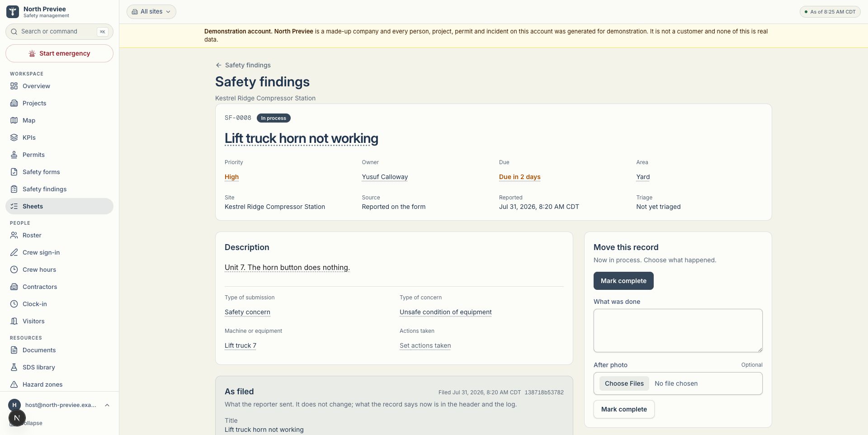Click the Documents file icon
This screenshot has height=435, width=868.
pyautogui.click(x=14, y=350)
